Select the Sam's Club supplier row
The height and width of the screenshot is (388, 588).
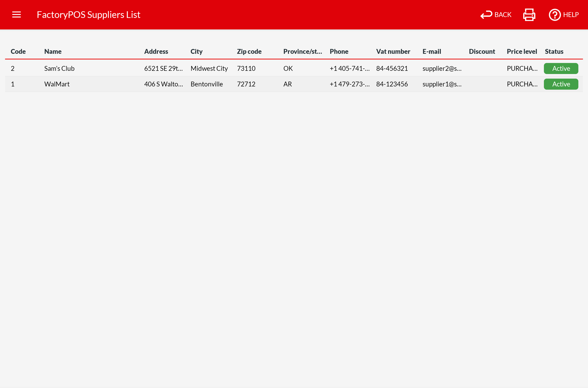[59, 68]
